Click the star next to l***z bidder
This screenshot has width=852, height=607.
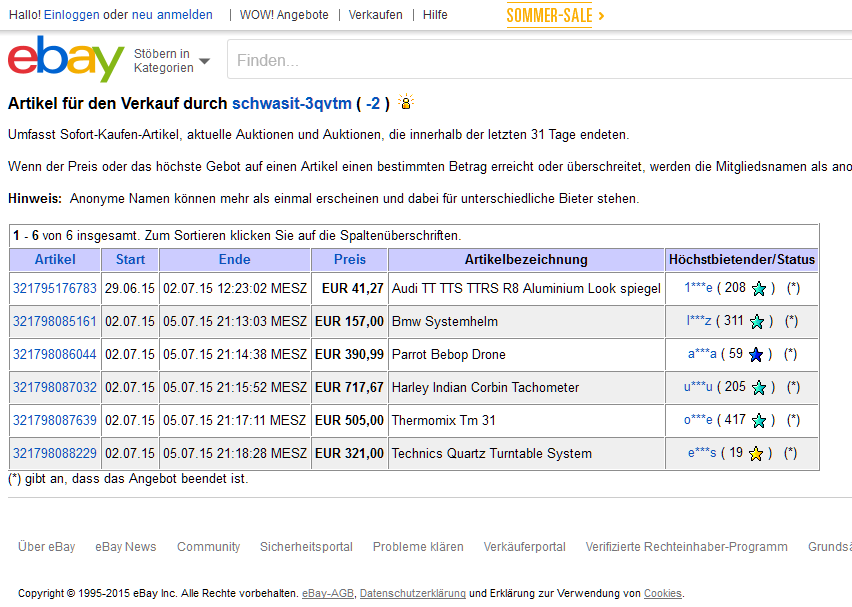[x=757, y=322]
